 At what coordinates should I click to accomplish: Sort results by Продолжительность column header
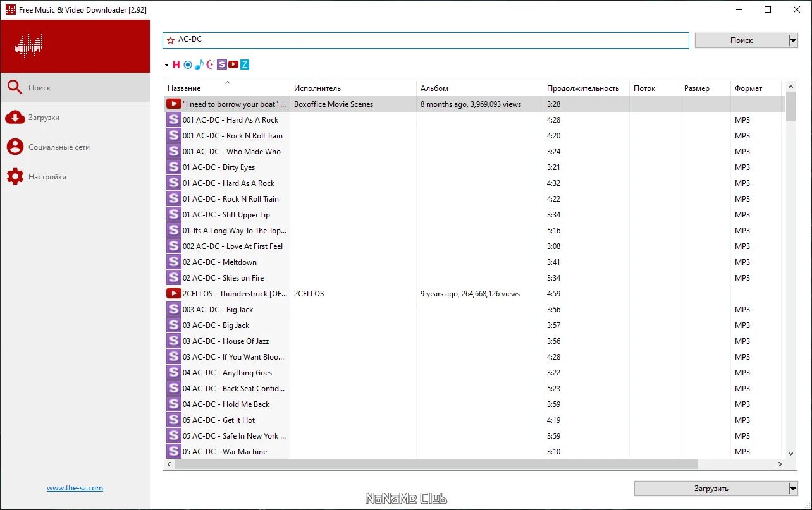[x=583, y=88]
